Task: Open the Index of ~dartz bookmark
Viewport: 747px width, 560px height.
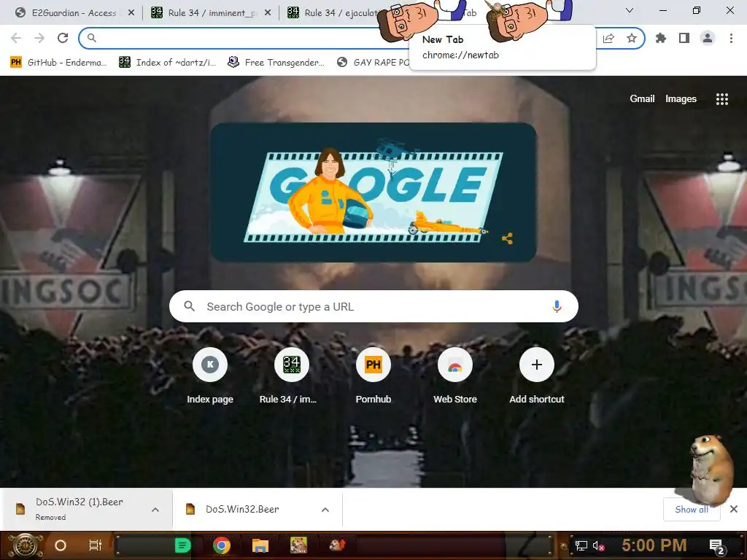Action: point(167,63)
